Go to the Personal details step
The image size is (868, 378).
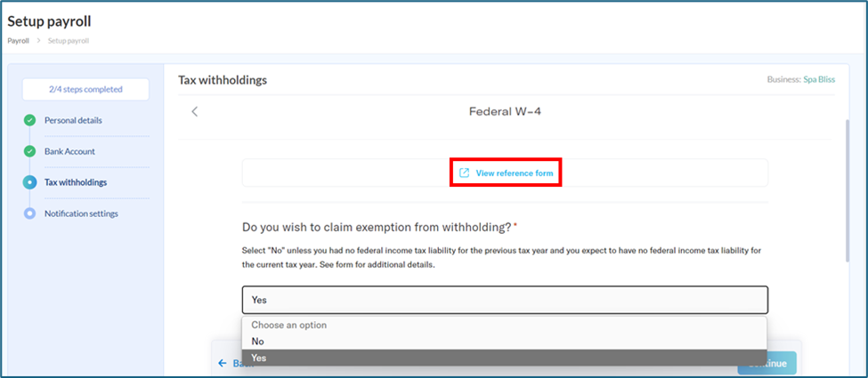pos(73,120)
